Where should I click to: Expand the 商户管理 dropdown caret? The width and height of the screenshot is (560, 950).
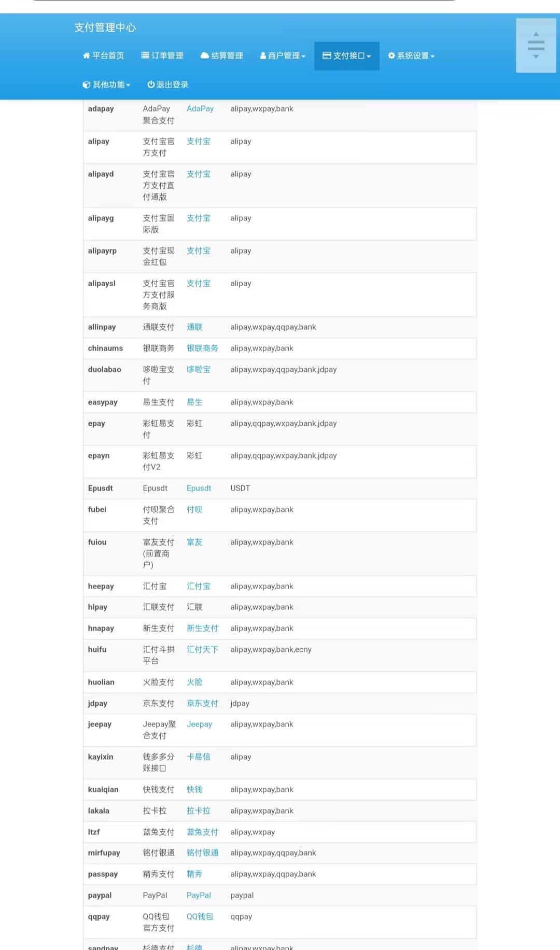coord(303,57)
